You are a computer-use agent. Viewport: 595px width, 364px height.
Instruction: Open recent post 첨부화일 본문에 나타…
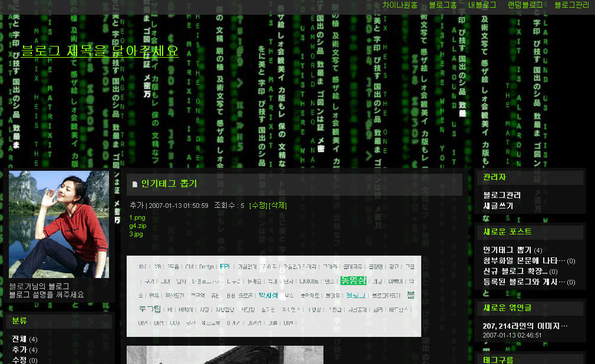(x=529, y=261)
